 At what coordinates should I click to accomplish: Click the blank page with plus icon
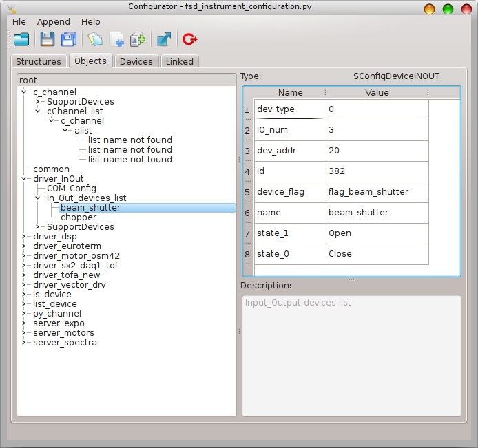(x=116, y=39)
